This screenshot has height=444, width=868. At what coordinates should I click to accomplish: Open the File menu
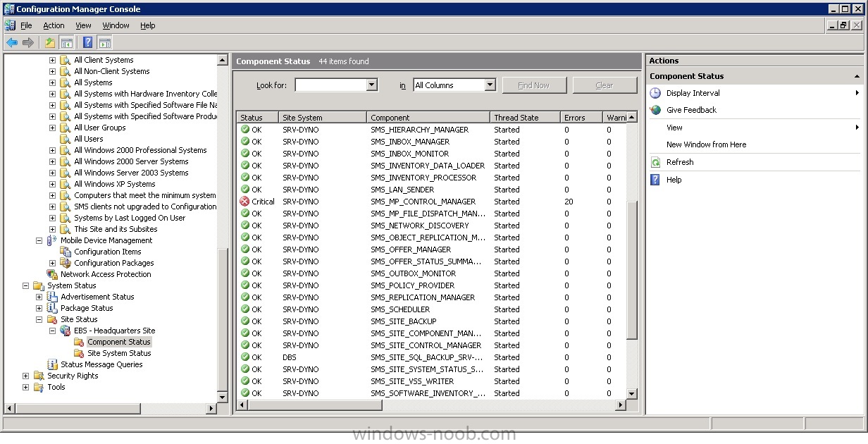click(x=26, y=25)
